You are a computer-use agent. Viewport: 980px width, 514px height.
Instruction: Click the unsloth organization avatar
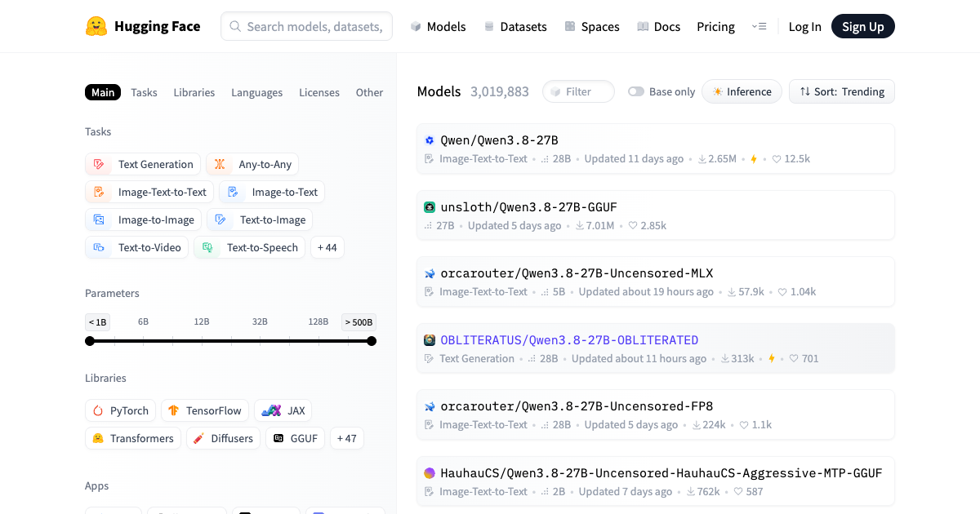pyautogui.click(x=430, y=207)
